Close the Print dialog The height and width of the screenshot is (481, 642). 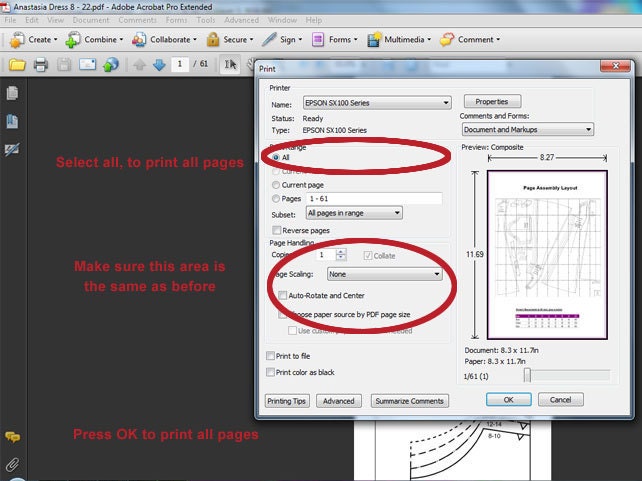point(615,66)
